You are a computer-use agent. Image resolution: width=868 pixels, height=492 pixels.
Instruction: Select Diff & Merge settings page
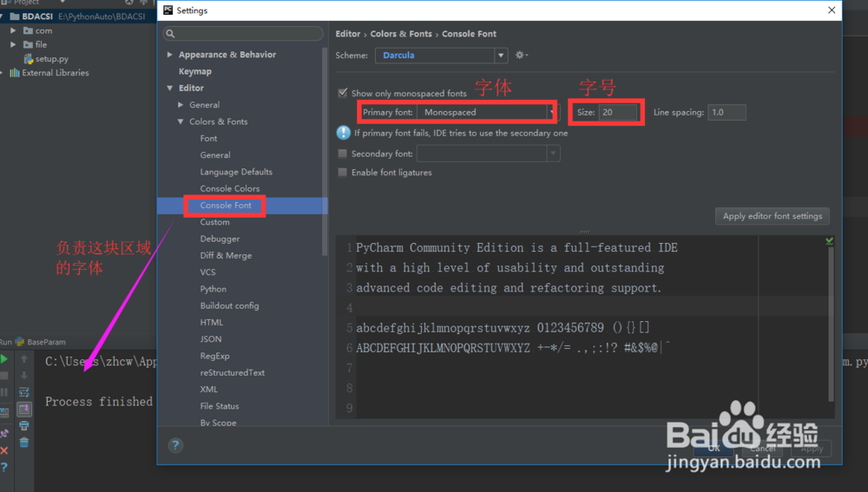[x=226, y=255]
